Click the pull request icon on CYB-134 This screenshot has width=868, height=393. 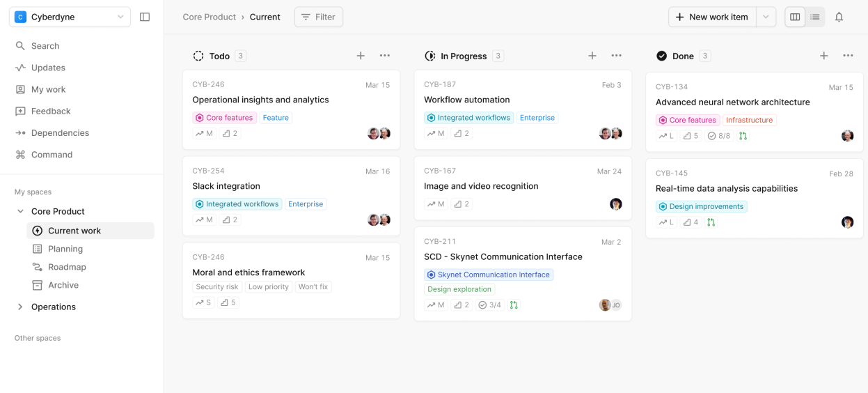(x=743, y=137)
